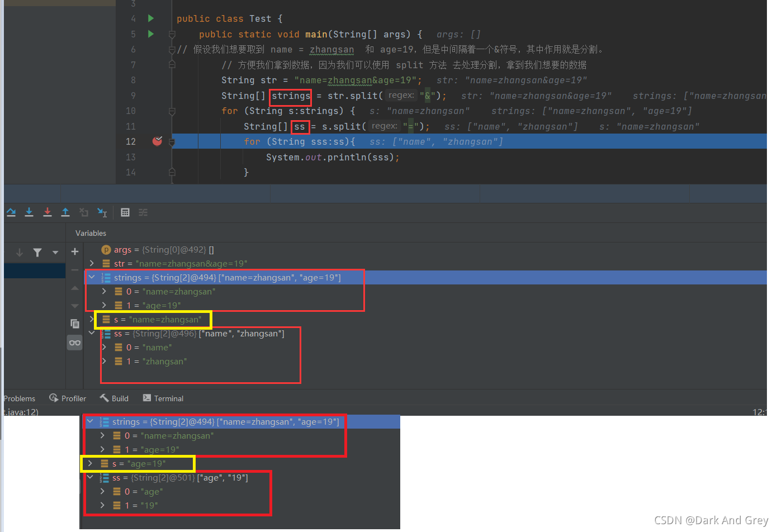Click the regex: hint on line 9
The image size is (777, 532).
pyautogui.click(x=401, y=96)
